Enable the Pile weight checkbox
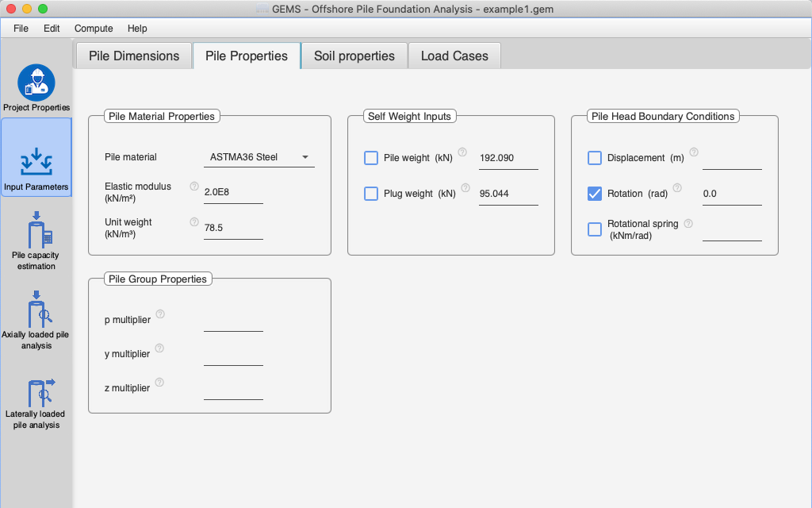The height and width of the screenshot is (508, 812). coord(371,158)
